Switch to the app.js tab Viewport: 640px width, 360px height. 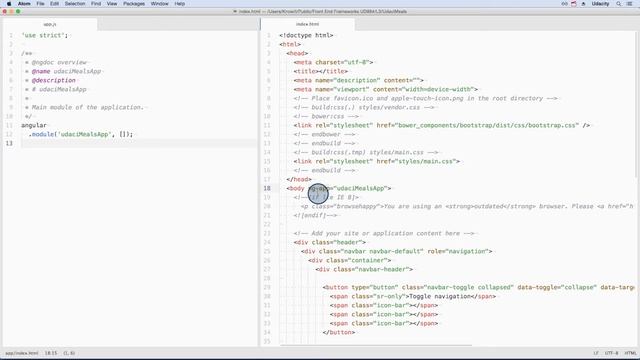50,24
